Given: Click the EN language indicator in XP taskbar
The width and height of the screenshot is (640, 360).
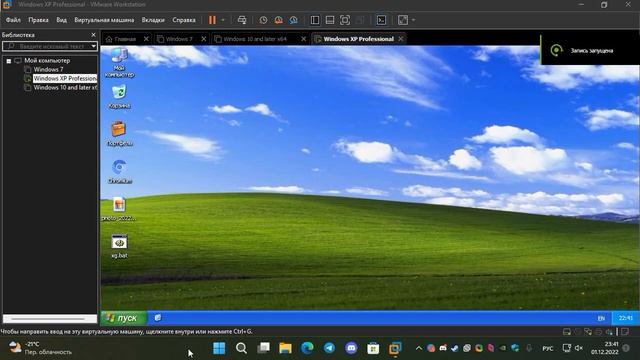Looking at the screenshot, I should [601, 318].
